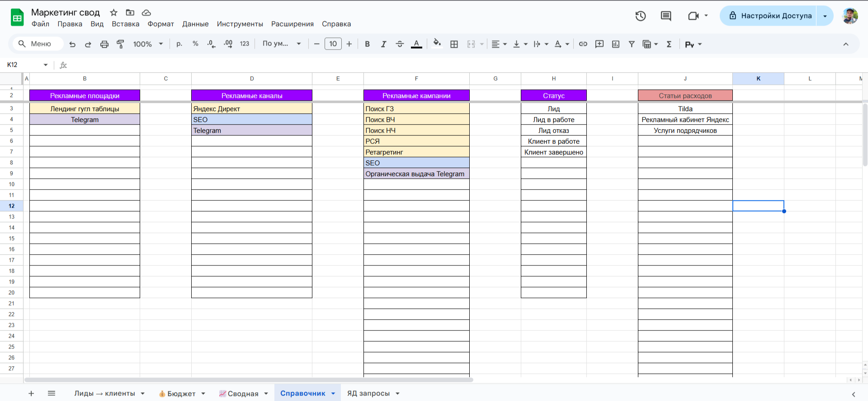Start a Google Meet call
The height and width of the screenshot is (401, 868).
693,16
